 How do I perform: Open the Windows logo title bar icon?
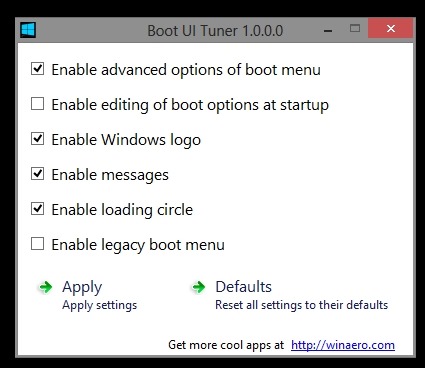[x=28, y=30]
